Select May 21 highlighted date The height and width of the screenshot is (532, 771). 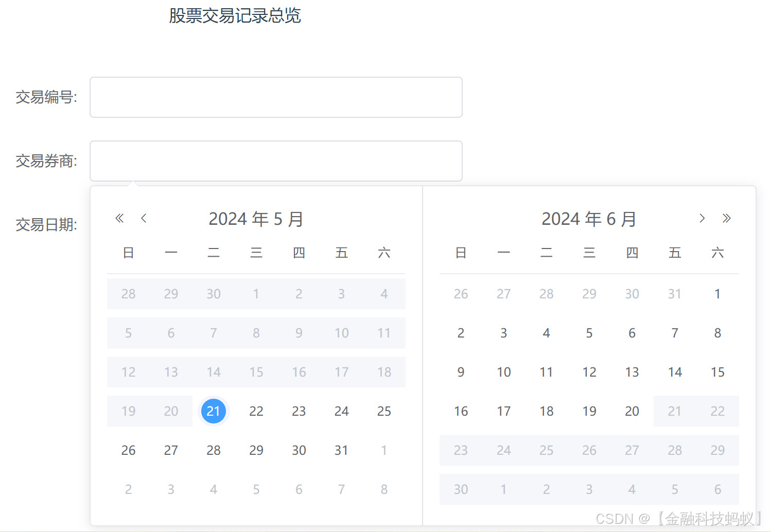click(214, 411)
